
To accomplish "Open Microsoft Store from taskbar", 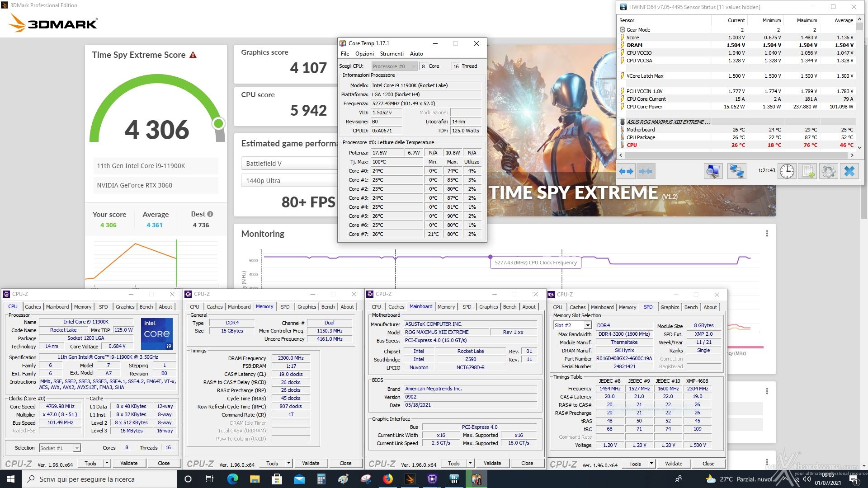I will point(277,479).
